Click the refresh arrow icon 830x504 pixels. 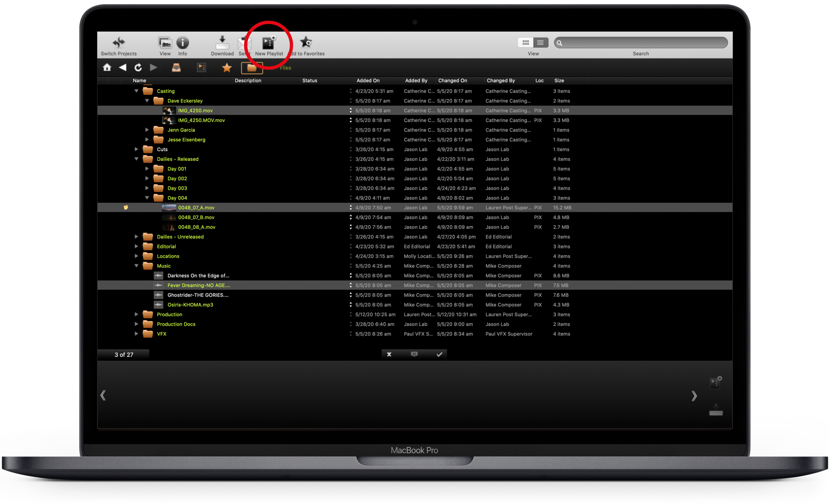point(138,68)
